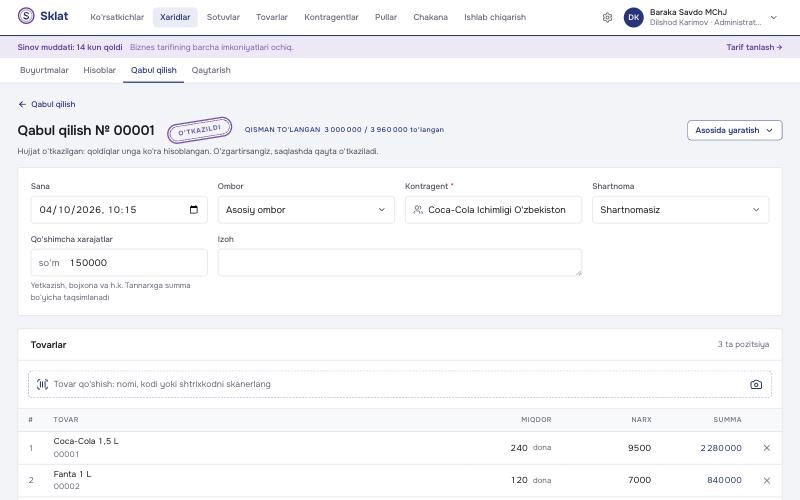Click product code 00002
This screenshot has height=500, width=800.
click(x=66, y=486)
